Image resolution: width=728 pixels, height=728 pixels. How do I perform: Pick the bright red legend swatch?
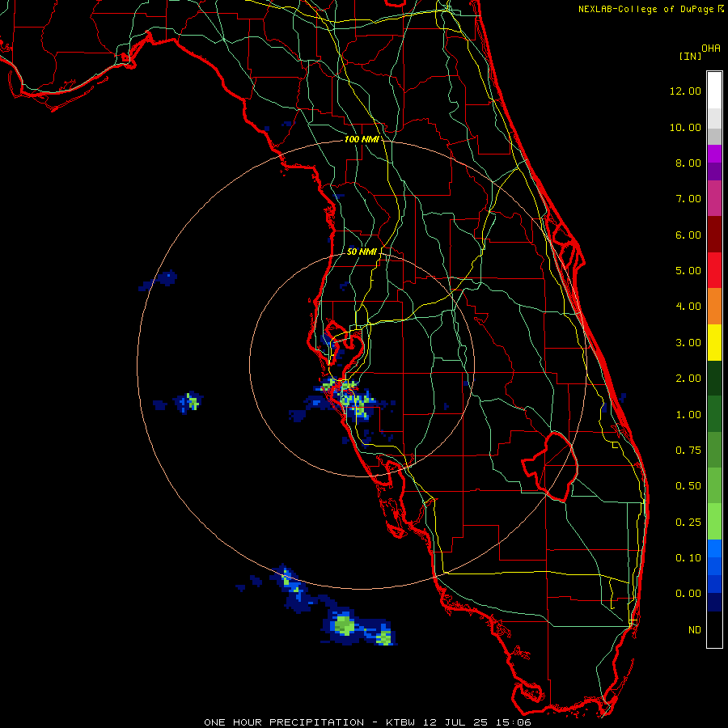[x=714, y=271]
